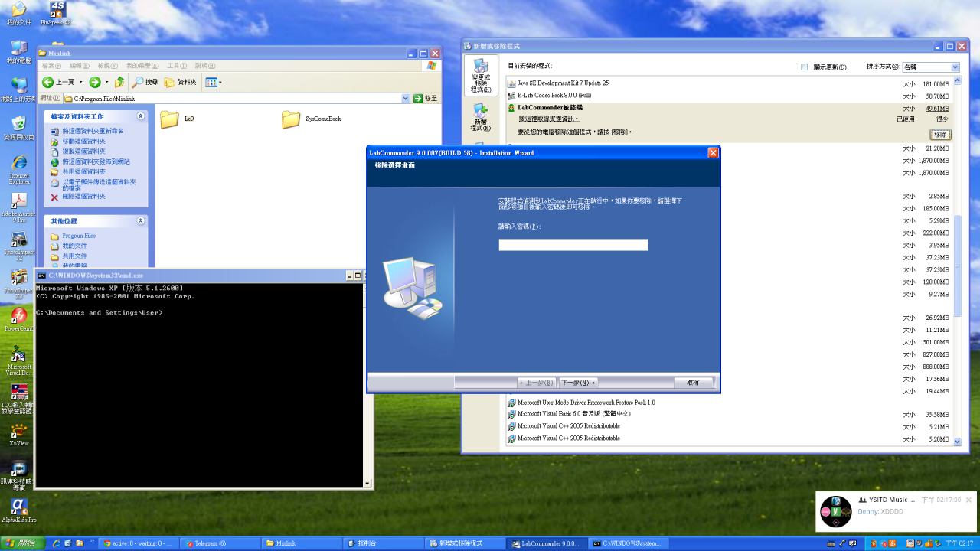Viewport: 980px width, 551px height.
Task: Open the Tools menu in Minlink window
Action: [x=177, y=66]
